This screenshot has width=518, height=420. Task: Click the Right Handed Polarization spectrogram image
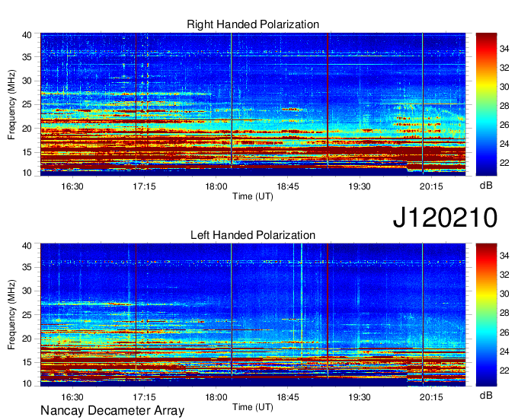253,104
